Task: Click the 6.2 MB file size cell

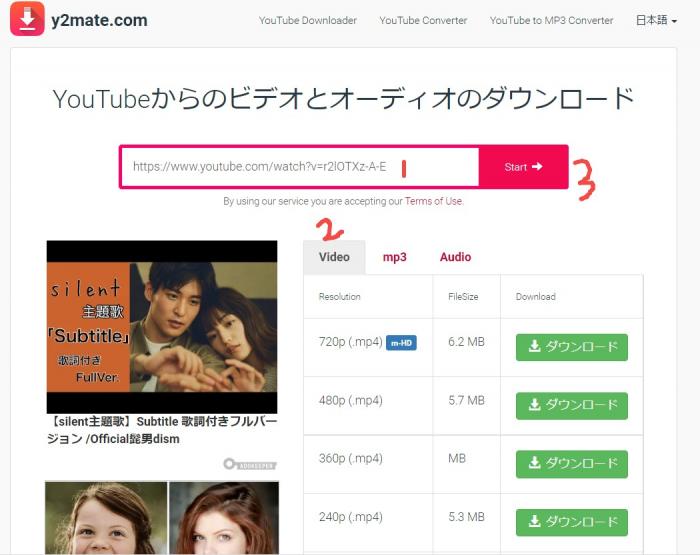Action: pyautogui.click(x=467, y=342)
